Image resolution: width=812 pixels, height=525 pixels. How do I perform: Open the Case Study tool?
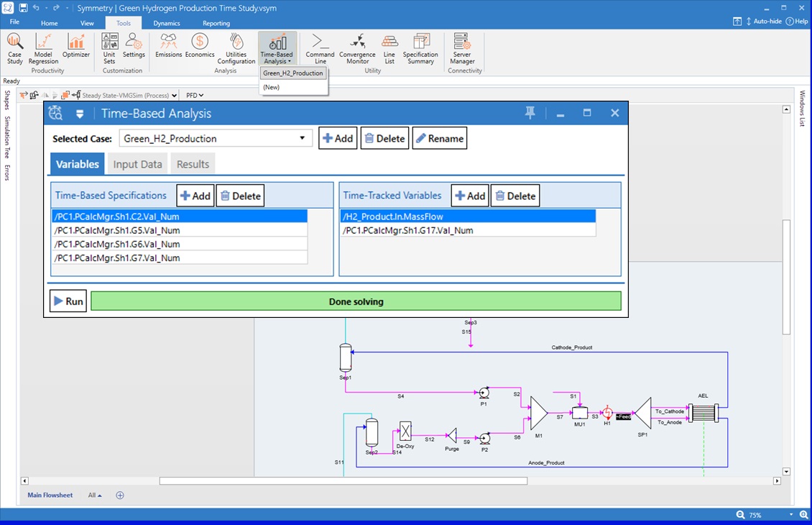tap(14, 47)
